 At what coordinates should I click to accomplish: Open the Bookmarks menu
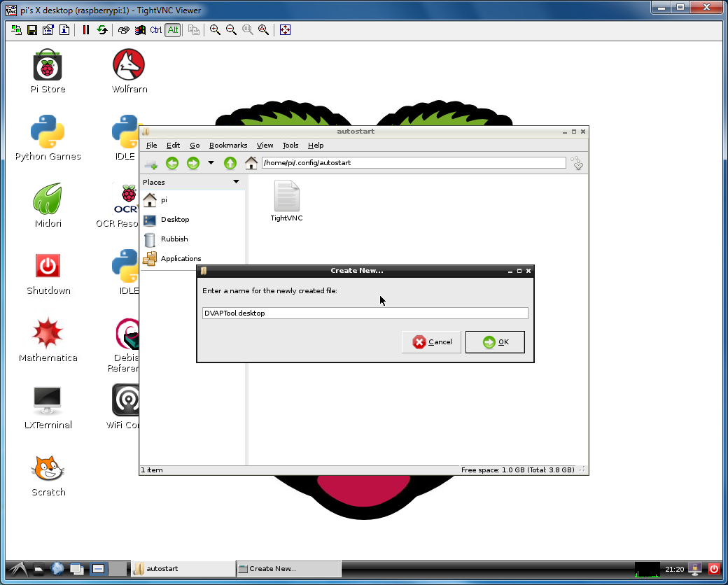tap(228, 146)
